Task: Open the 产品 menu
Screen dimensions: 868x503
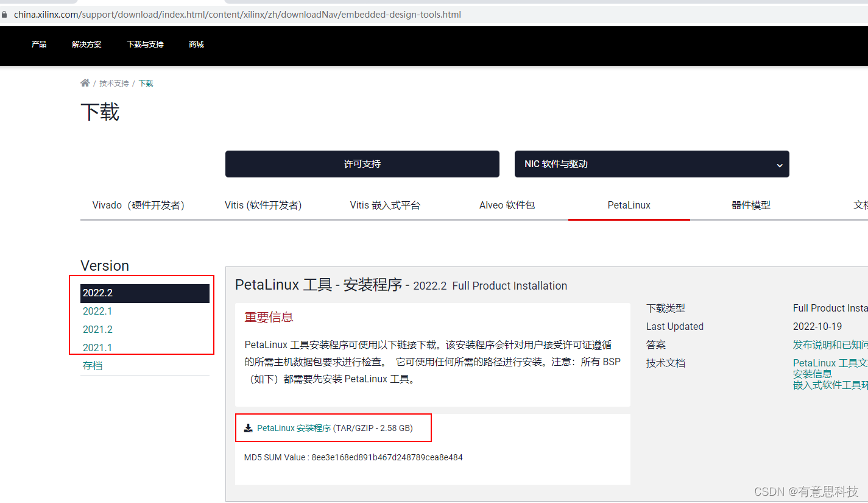Action: click(x=38, y=44)
